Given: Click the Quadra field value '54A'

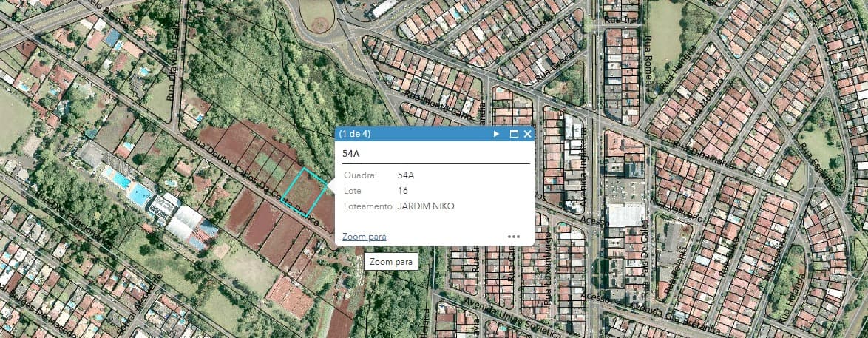Looking at the screenshot, I should 406,175.
